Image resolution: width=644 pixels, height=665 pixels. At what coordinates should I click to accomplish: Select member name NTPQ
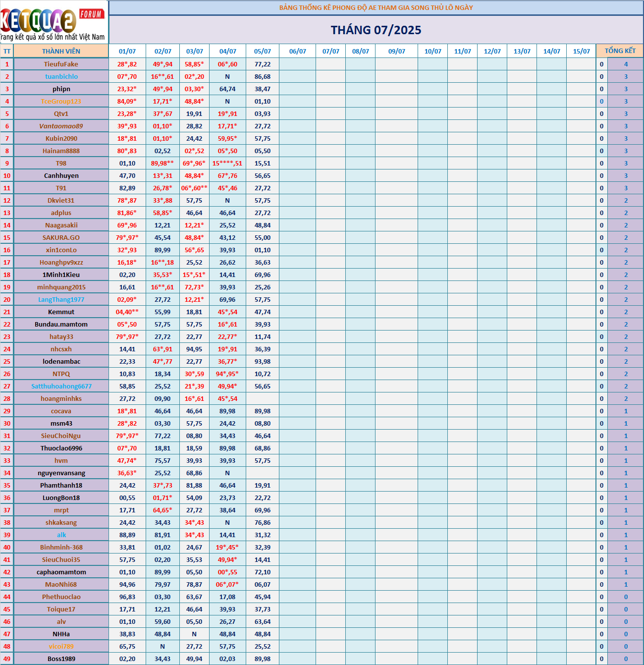tap(61, 374)
